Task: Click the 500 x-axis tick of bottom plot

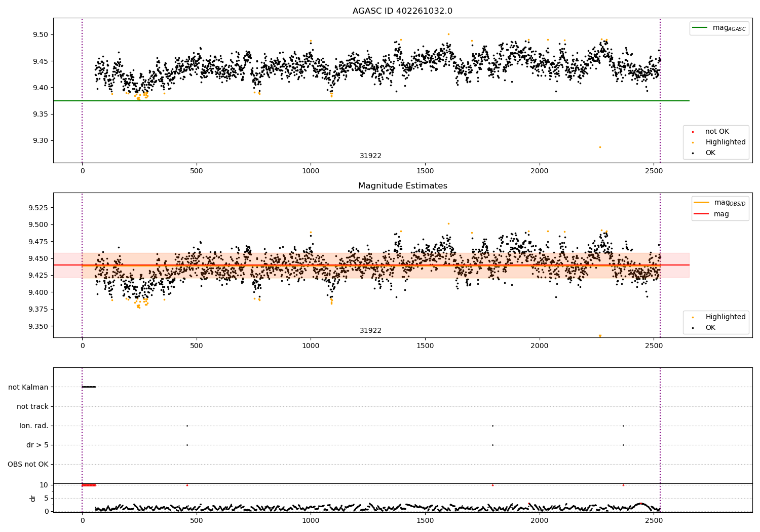Action: pyautogui.click(x=197, y=520)
